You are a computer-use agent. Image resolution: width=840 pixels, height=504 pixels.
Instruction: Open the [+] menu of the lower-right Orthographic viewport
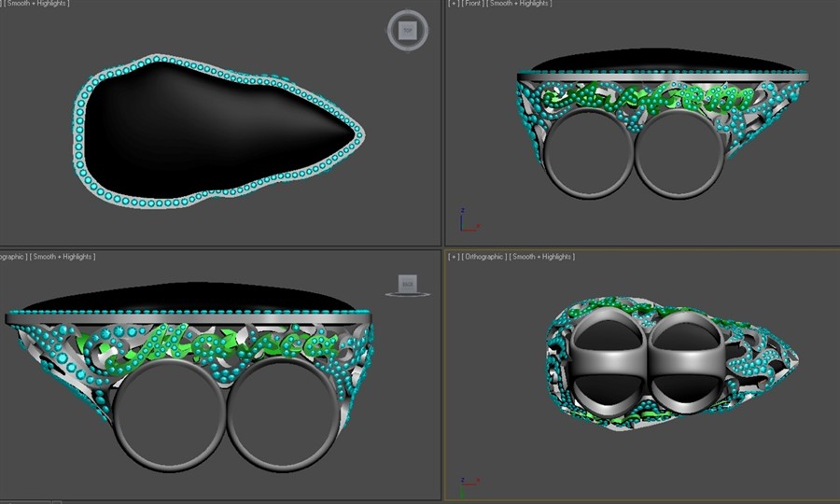pos(454,257)
